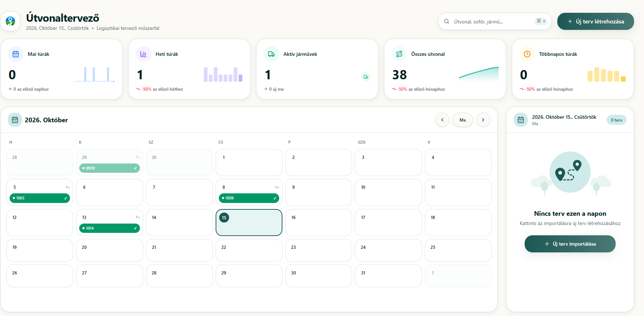The height and width of the screenshot is (316, 644).
Task: Click the small green truck badge icon
Action: tap(366, 77)
